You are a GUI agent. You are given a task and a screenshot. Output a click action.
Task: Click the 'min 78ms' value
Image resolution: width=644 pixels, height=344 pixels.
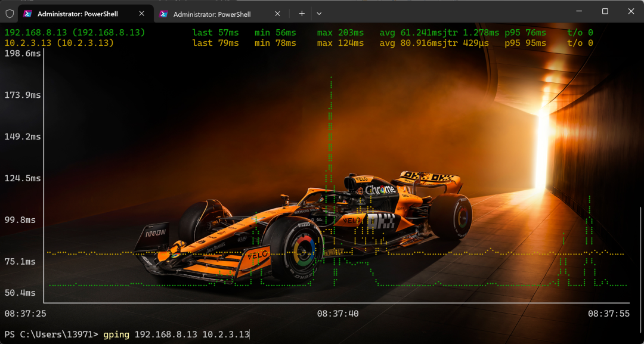pyautogui.click(x=275, y=43)
